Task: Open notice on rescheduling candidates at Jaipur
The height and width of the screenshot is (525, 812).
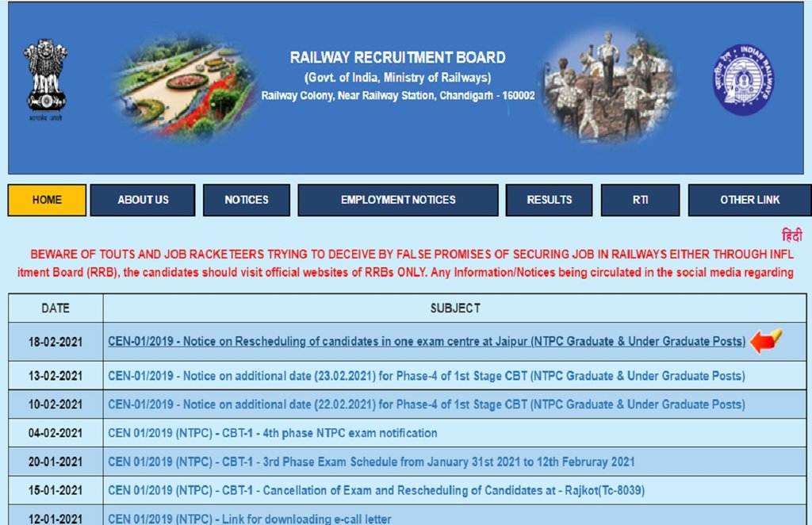Action: click(x=427, y=341)
